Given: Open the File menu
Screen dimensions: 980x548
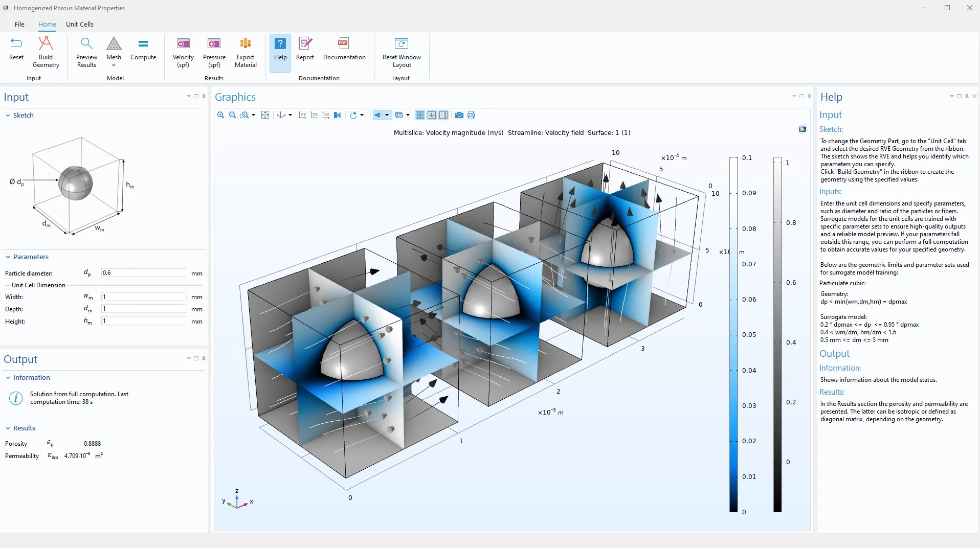Looking at the screenshot, I should (x=19, y=24).
